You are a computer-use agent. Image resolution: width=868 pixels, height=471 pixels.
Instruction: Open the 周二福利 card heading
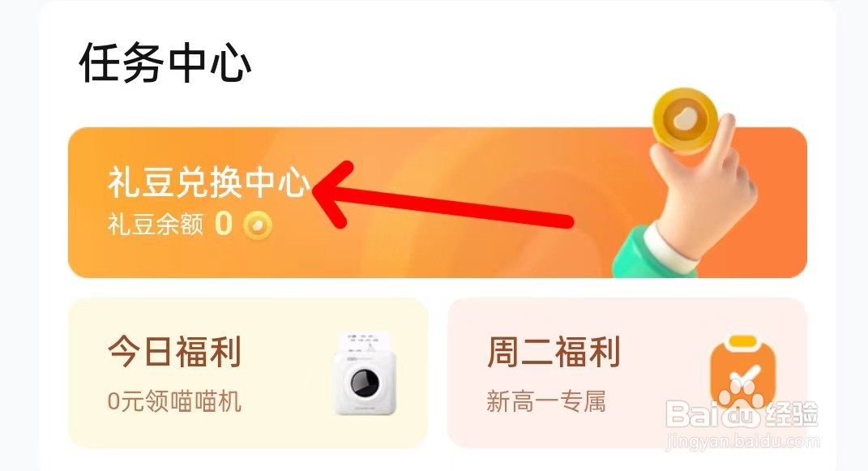pos(554,352)
